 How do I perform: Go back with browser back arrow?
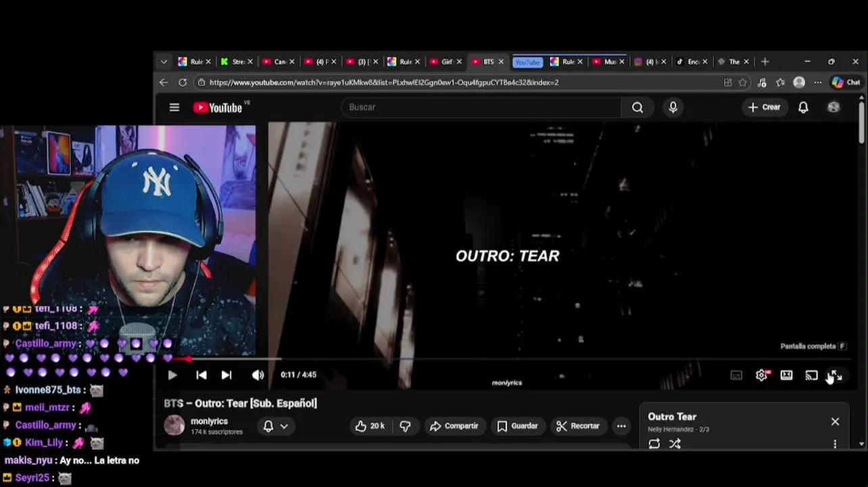coord(164,83)
